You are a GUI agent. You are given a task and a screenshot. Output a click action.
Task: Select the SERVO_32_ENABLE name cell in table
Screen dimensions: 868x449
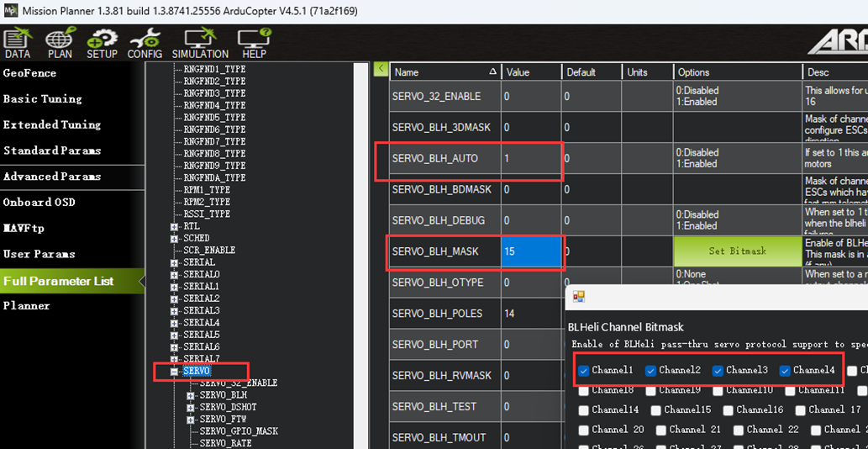(x=445, y=97)
